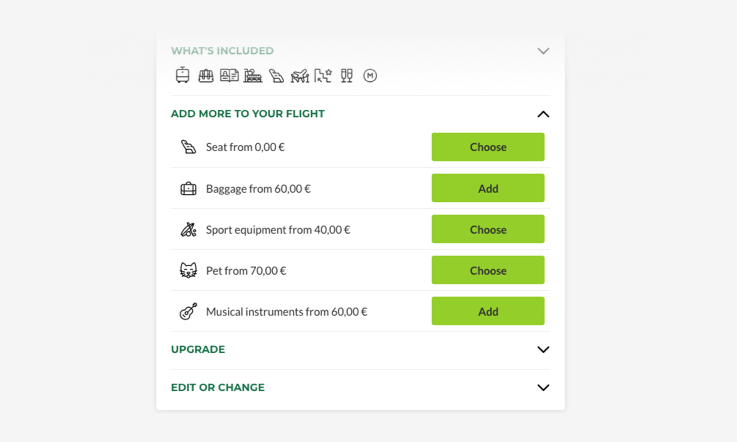Click the sport equipment icon
The width and height of the screenshot is (737, 442).
[188, 230]
